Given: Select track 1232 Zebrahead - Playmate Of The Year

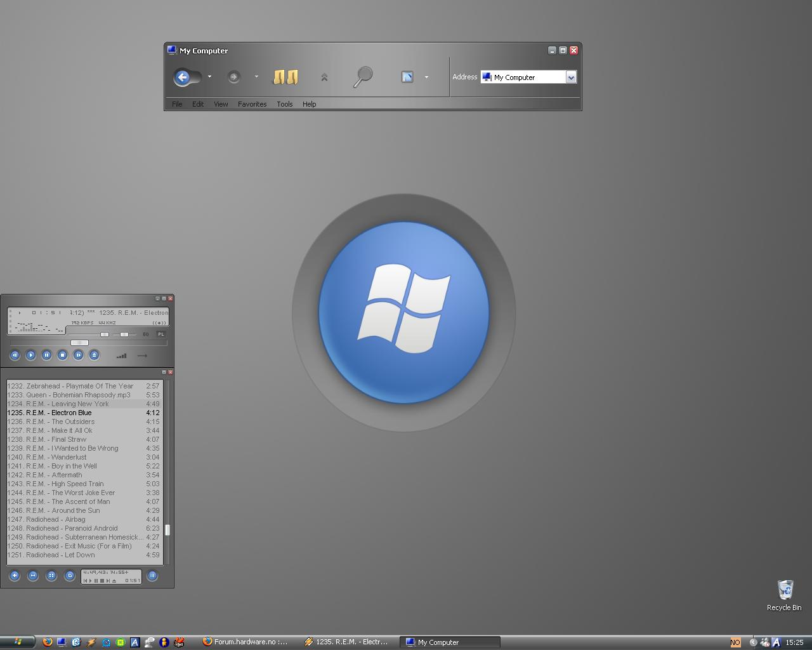Looking at the screenshot, I should point(85,386).
